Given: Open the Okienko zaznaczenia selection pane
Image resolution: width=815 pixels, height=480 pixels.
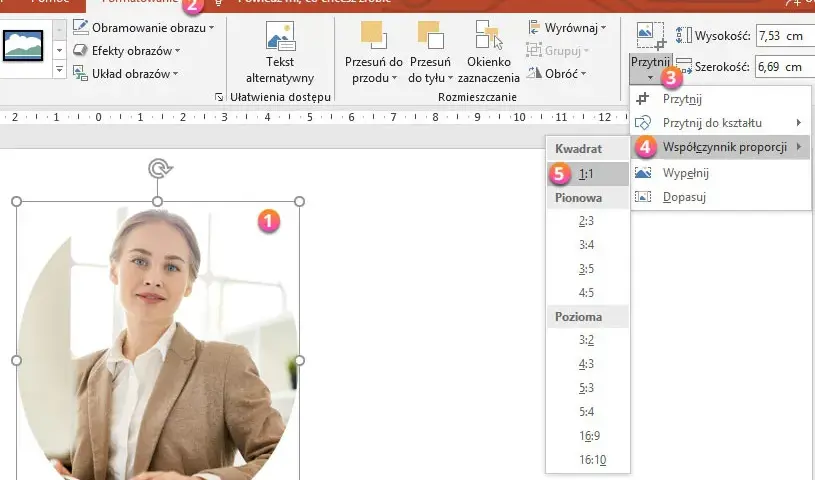Looking at the screenshot, I should tap(489, 52).
